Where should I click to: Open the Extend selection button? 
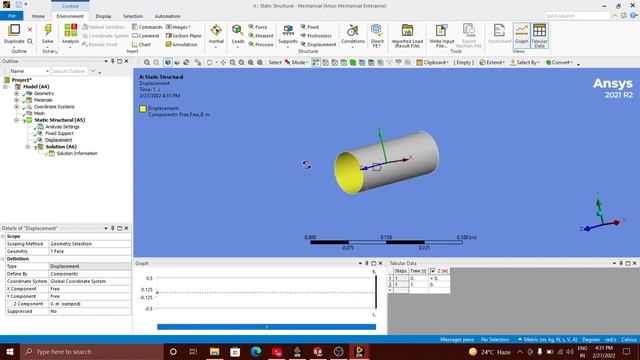click(492, 62)
